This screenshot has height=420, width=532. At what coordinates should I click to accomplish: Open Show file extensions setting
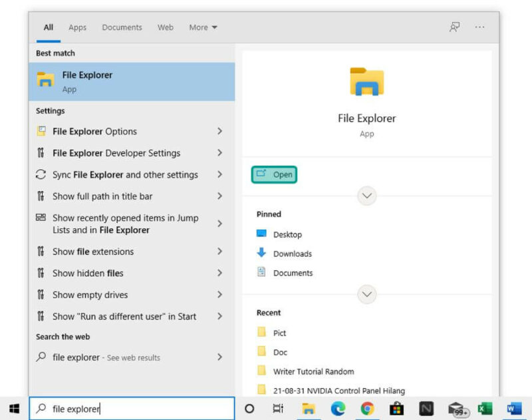(132, 251)
